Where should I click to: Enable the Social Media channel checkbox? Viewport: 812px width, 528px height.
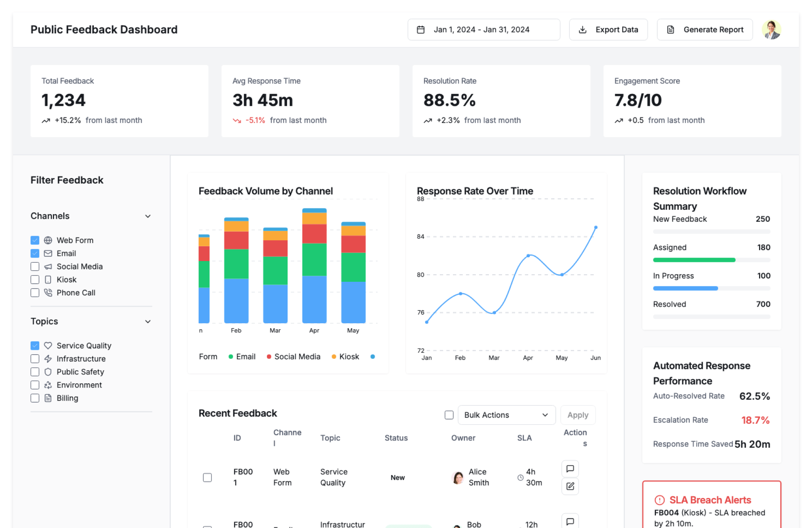point(35,267)
